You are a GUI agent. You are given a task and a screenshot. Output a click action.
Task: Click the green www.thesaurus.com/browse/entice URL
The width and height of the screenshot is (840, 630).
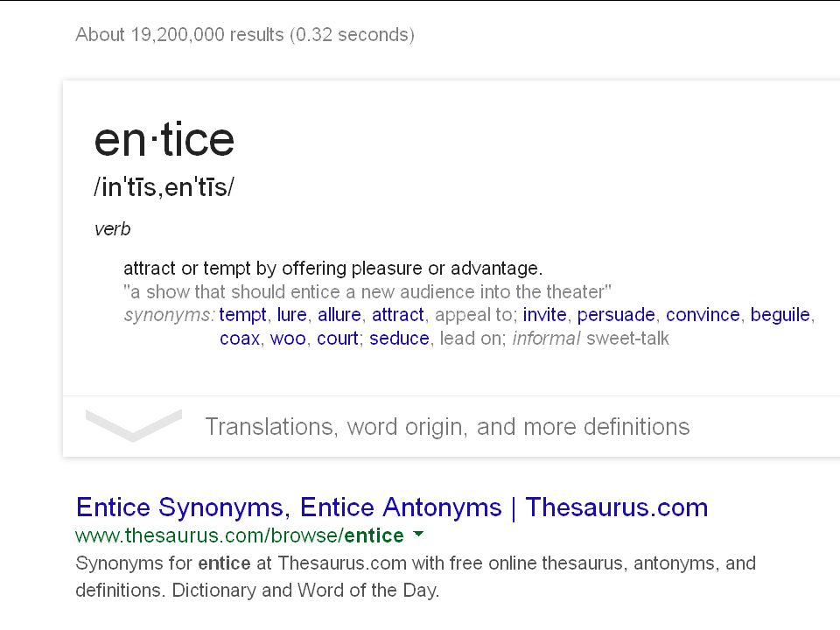click(240, 535)
